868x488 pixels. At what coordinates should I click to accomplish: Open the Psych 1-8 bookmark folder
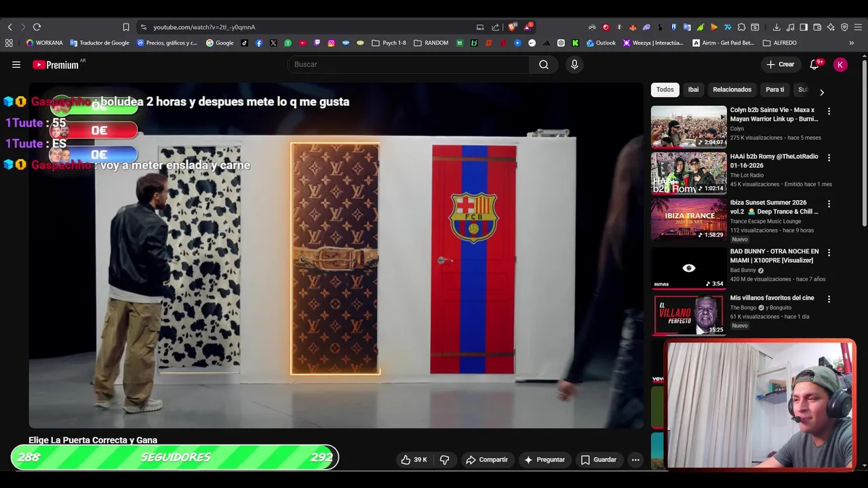point(389,43)
